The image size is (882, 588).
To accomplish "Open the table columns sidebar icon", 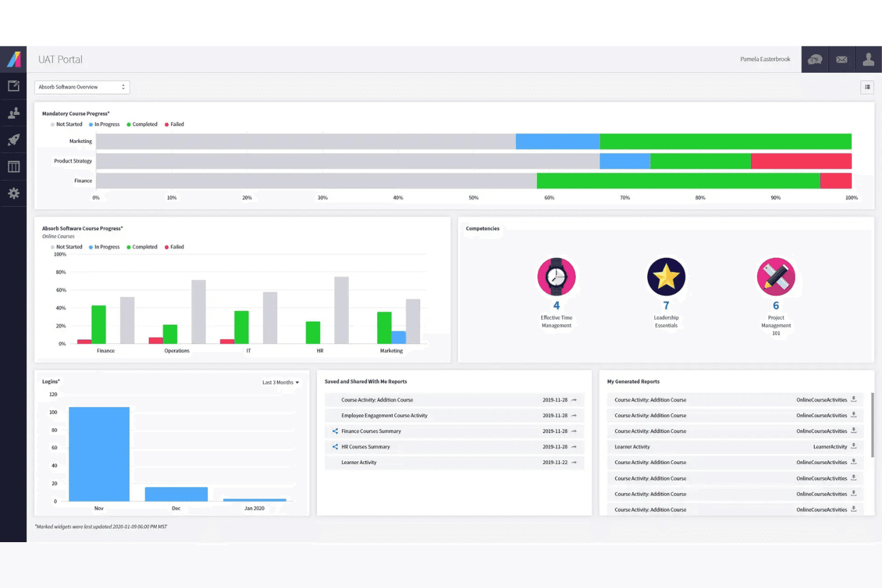I will pos(13,167).
